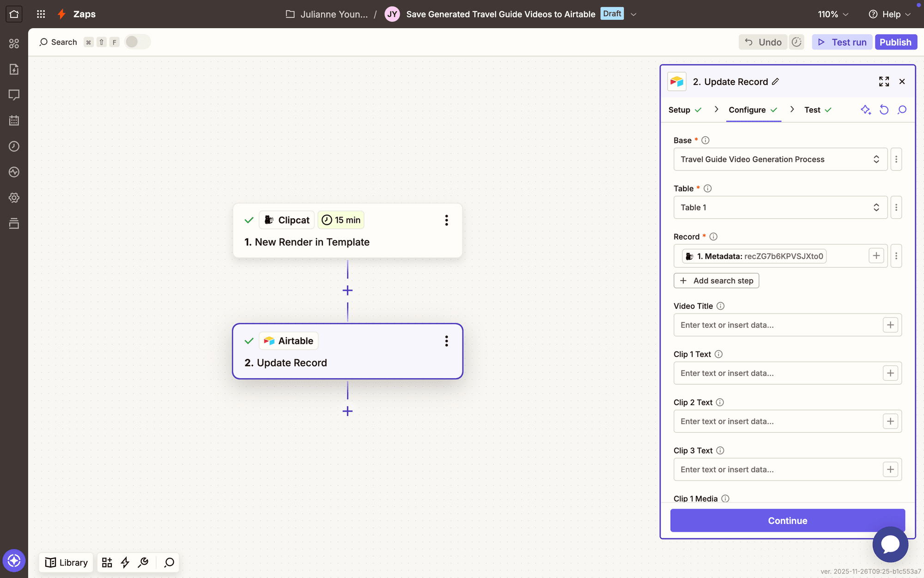924x578 pixels.
Task: Click Add search step under Record
Action: (x=716, y=280)
